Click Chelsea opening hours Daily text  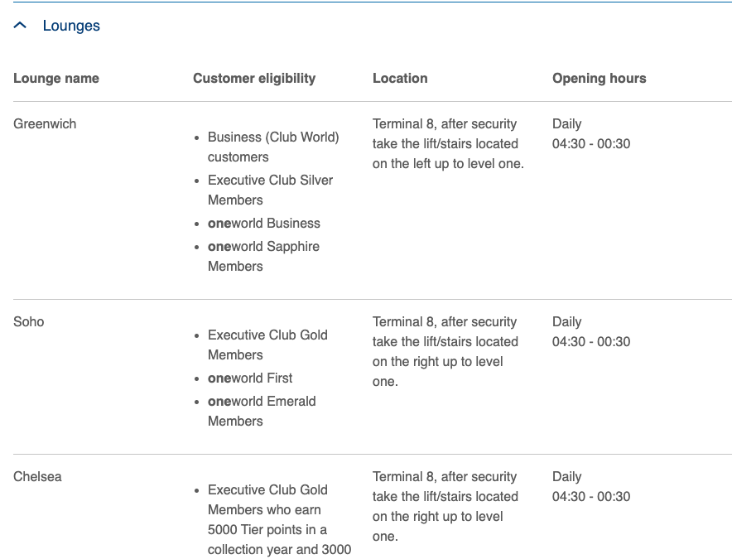click(567, 476)
